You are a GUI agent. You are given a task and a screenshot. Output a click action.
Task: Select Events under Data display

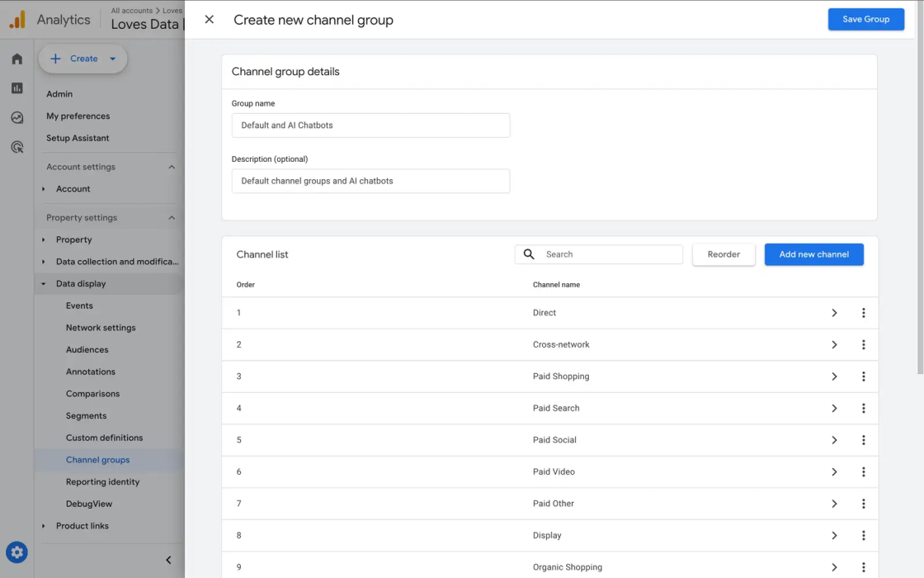click(79, 306)
